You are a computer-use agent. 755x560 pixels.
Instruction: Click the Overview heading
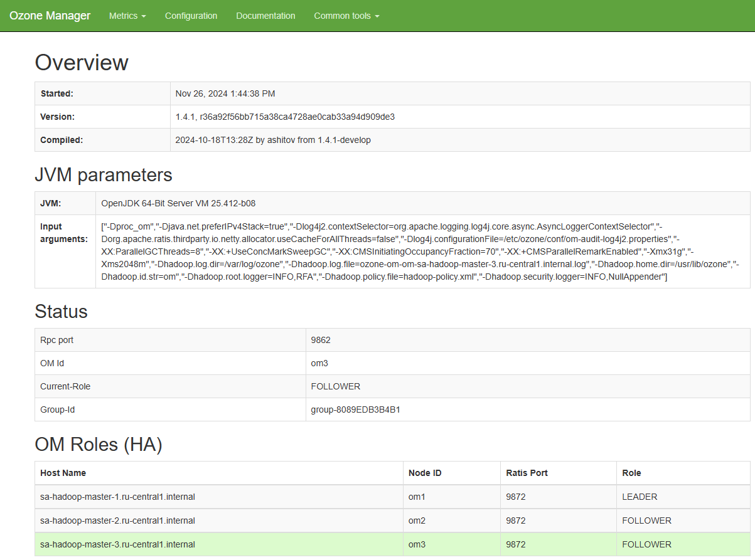click(x=82, y=63)
